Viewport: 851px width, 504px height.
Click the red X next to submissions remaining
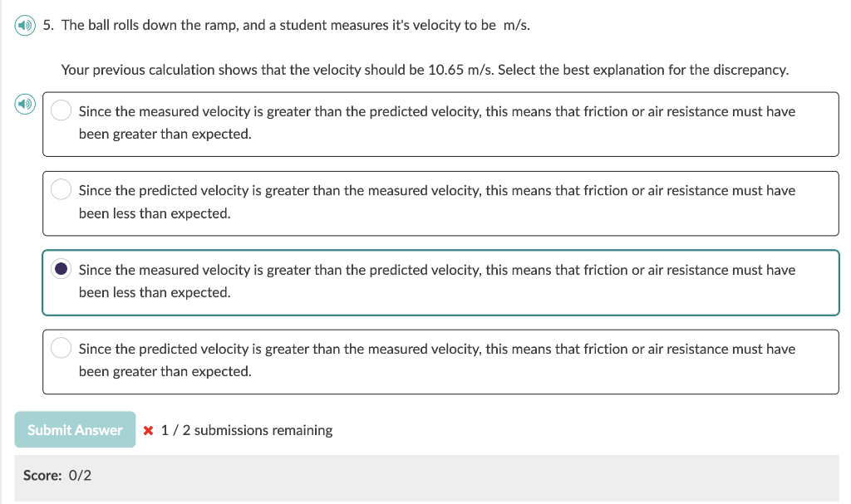[148, 430]
